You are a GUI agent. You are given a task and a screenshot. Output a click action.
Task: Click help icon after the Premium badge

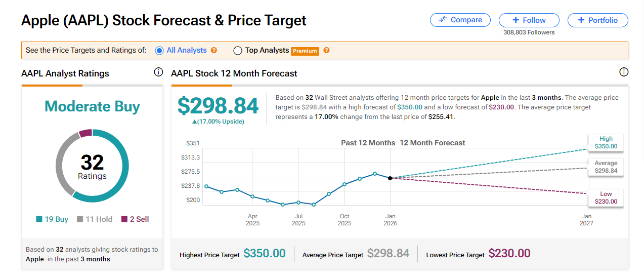327,50
